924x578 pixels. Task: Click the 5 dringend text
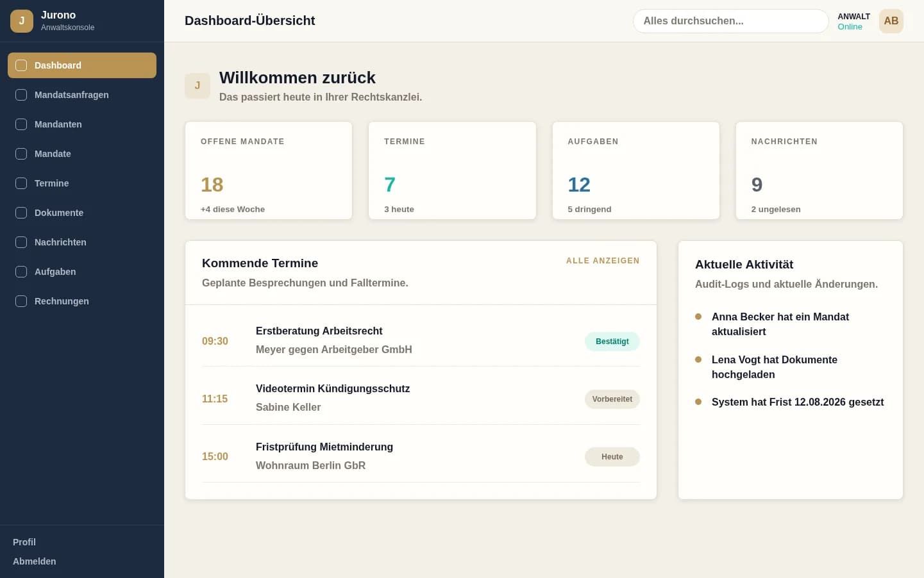[x=589, y=210]
